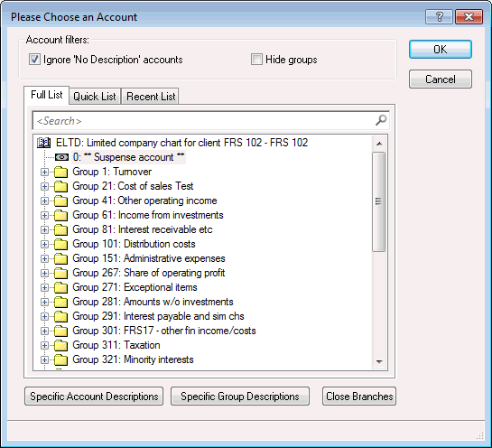Click the Close Branches button
The height and width of the screenshot is (448, 492).
[359, 397]
